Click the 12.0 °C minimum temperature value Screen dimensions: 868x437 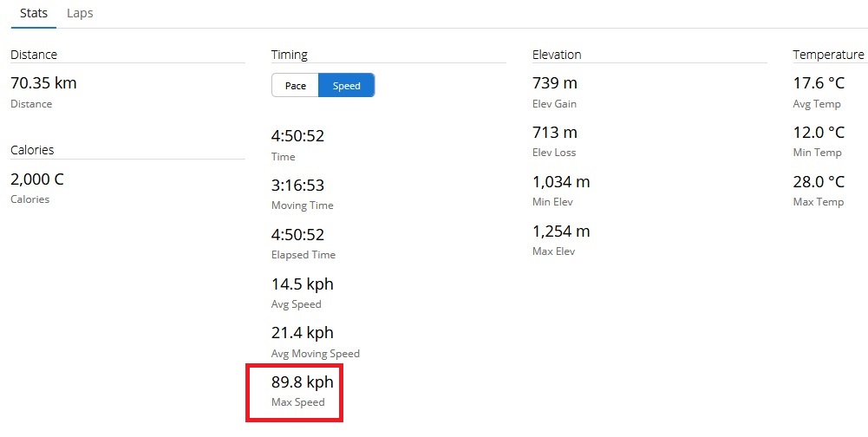pyautogui.click(x=819, y=133)
